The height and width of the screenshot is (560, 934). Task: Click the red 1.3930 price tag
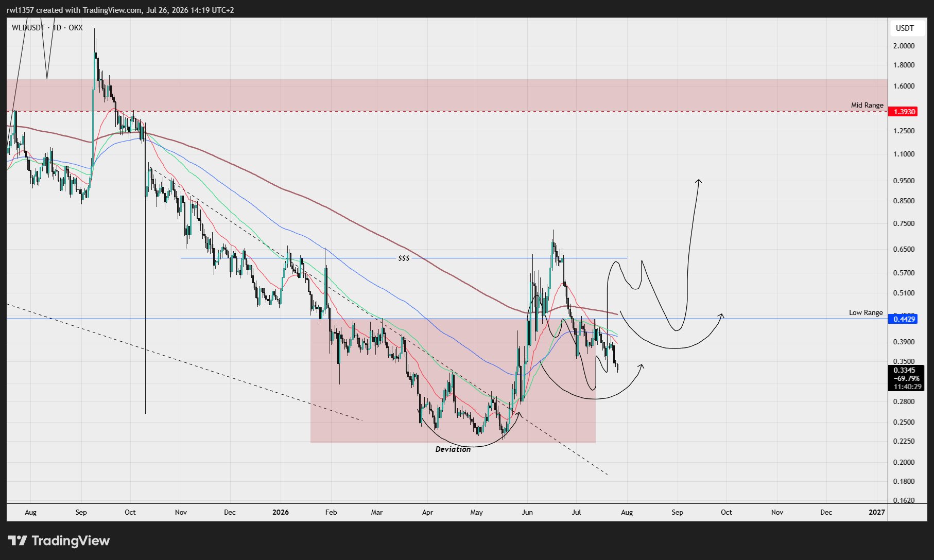tap(904, 112)
